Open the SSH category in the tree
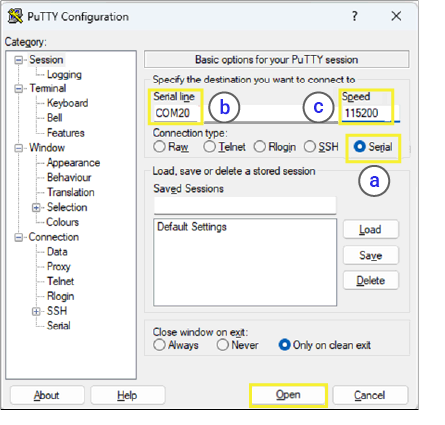Image resolution: width=445 pixels, height=425 pixels. click(x=57, y=311)
